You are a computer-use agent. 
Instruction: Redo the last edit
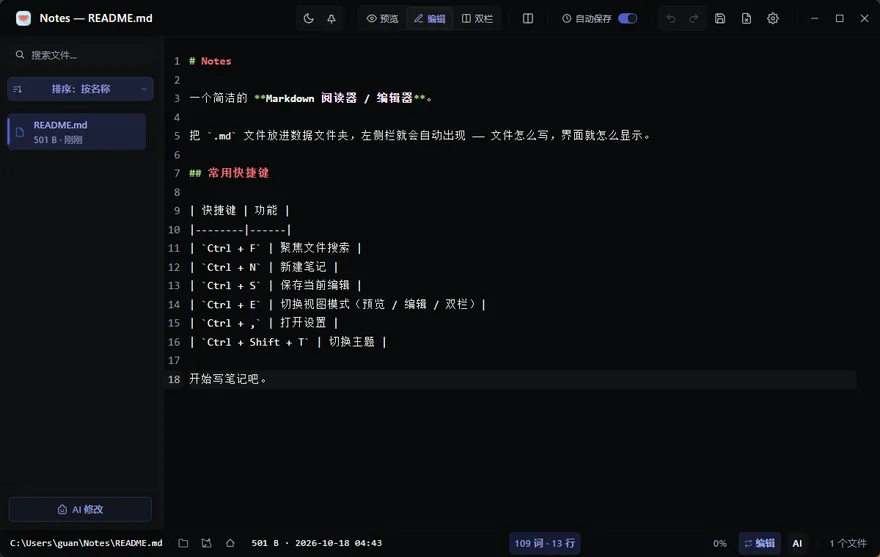[694, 19]
